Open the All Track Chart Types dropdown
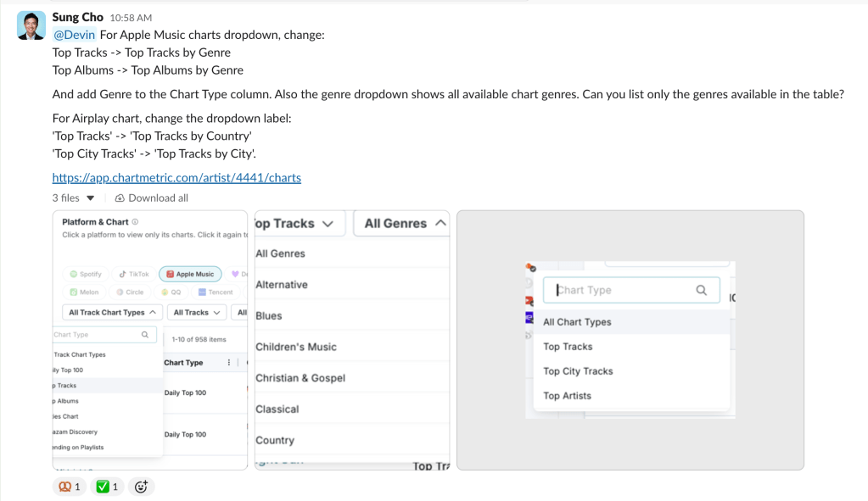868x501 pixels. (x=112, y=313)
